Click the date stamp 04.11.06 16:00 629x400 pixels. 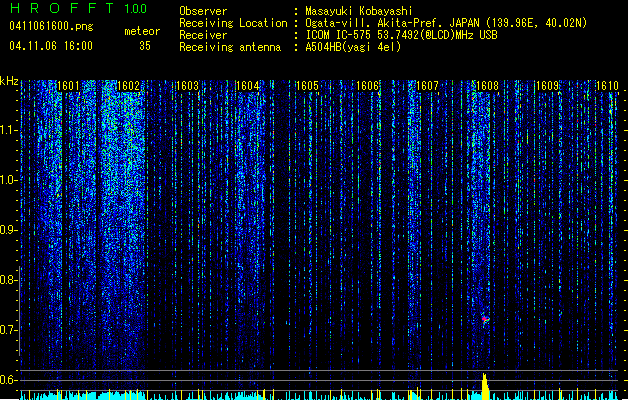(51, 46)
